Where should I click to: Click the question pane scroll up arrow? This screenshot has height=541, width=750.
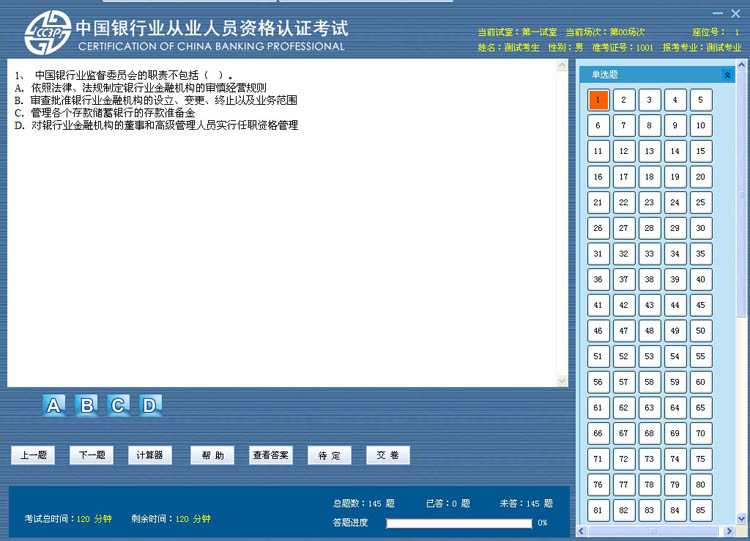click(562, 66)
